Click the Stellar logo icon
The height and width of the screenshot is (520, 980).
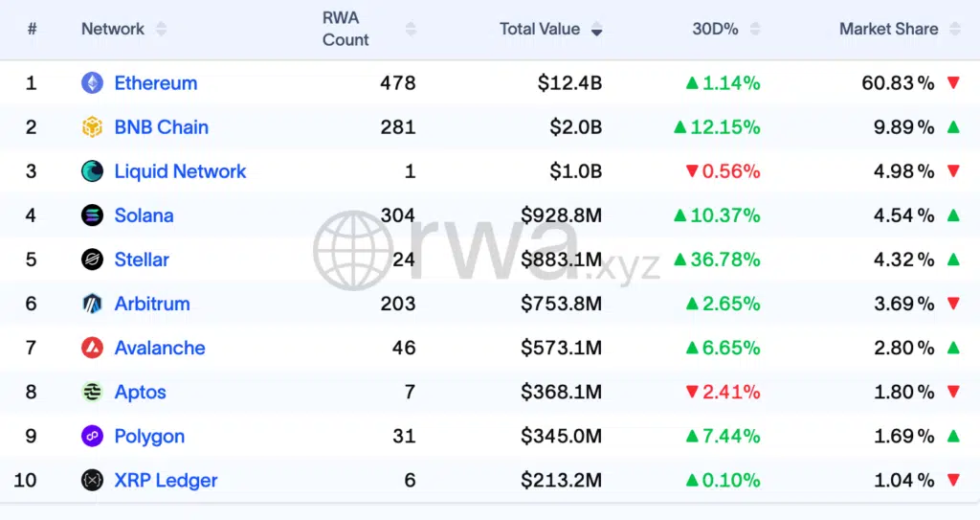92,260
